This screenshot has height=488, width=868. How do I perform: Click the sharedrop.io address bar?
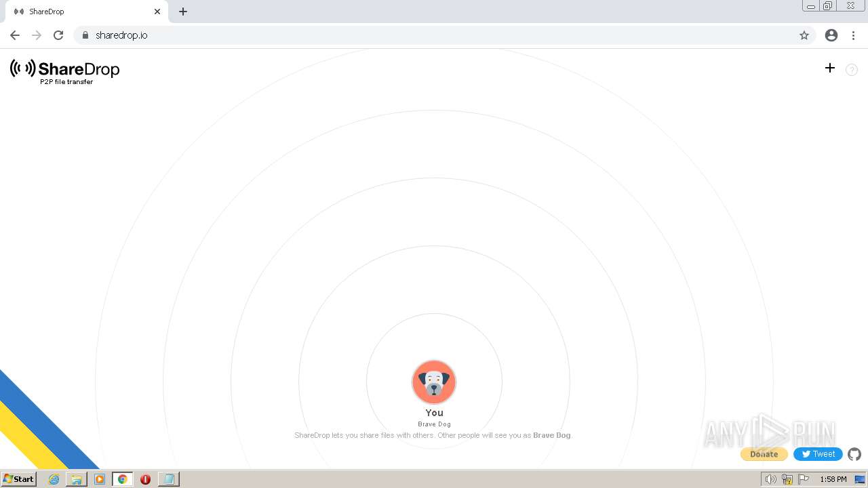coord(444,35)
